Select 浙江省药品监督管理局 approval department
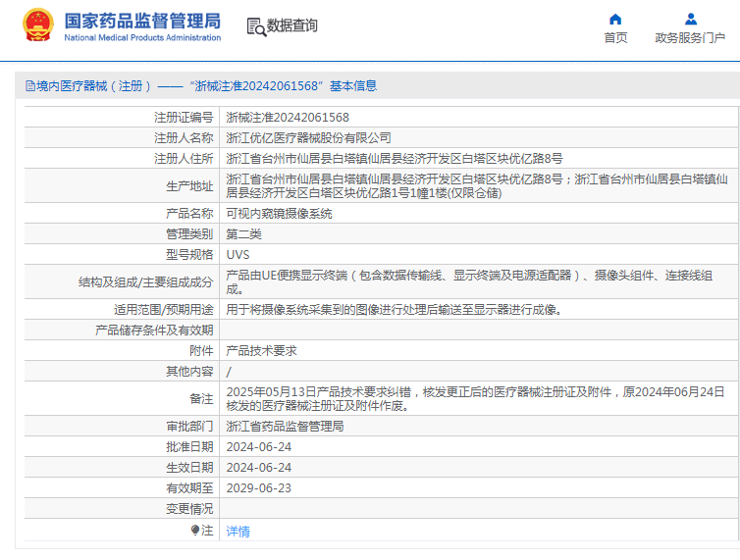Screen dimensions: 740x560 coord(285,426)
